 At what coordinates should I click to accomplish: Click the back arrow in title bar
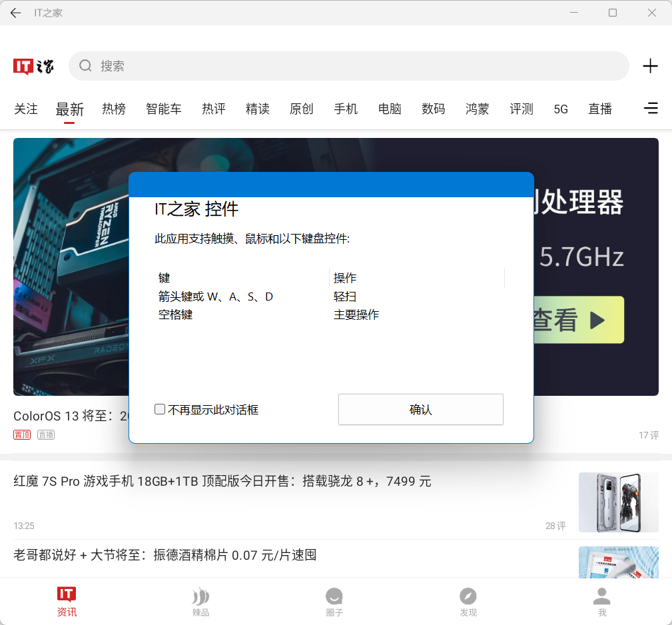click(x=15, y=13)
